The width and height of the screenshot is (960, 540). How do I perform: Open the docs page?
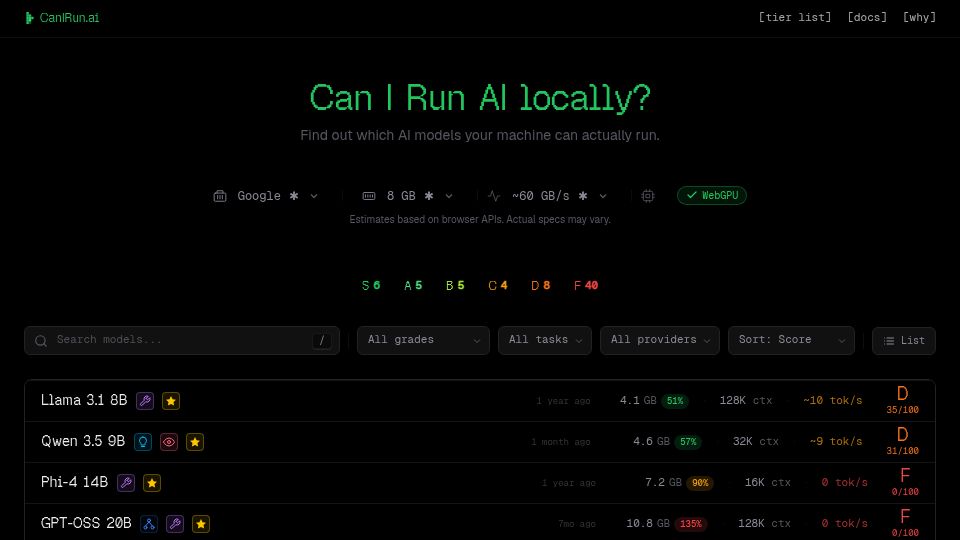coord(867,17)
